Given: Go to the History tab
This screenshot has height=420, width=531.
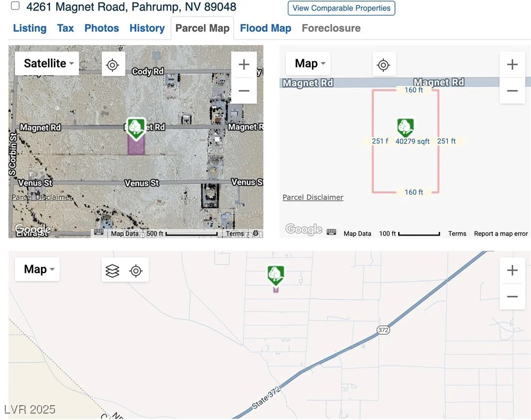Looking at the screenshot, I should pos(147,28).
